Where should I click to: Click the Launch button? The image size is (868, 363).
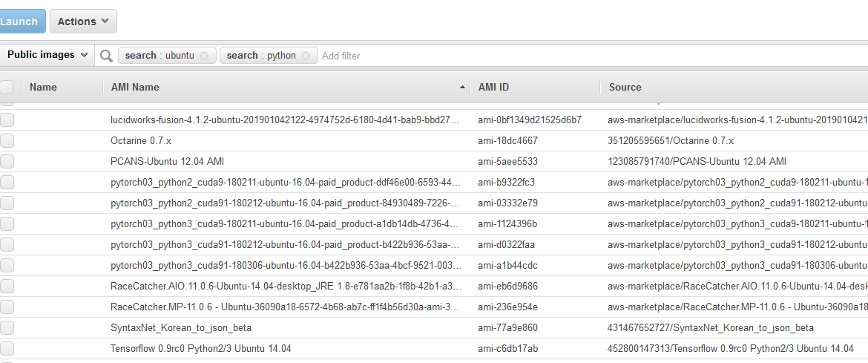pos(19,21)
